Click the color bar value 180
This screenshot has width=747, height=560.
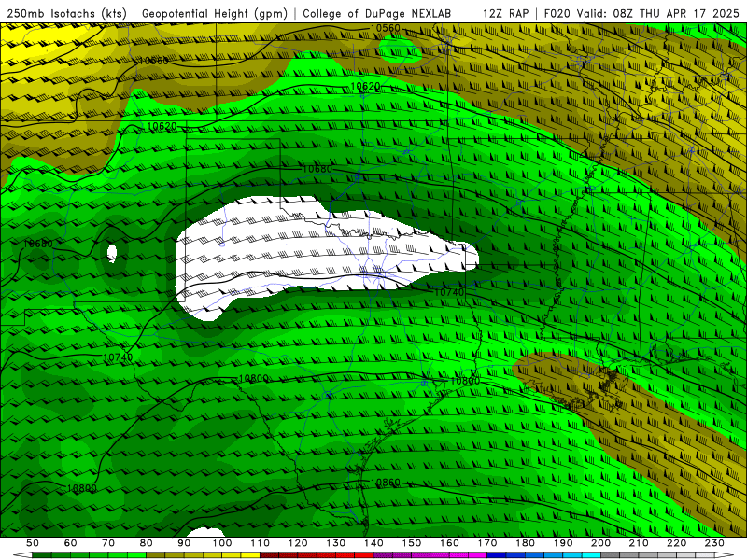click(525, 543)
